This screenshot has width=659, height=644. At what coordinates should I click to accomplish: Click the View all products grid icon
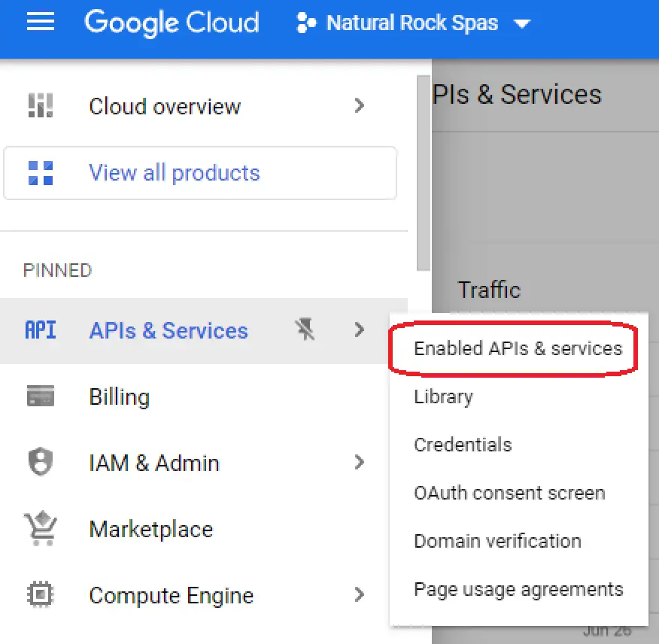41,173
